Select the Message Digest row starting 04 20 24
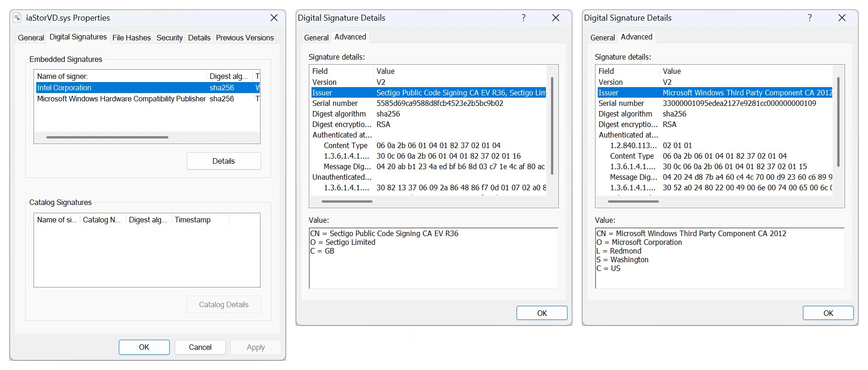 pos(715,177)
